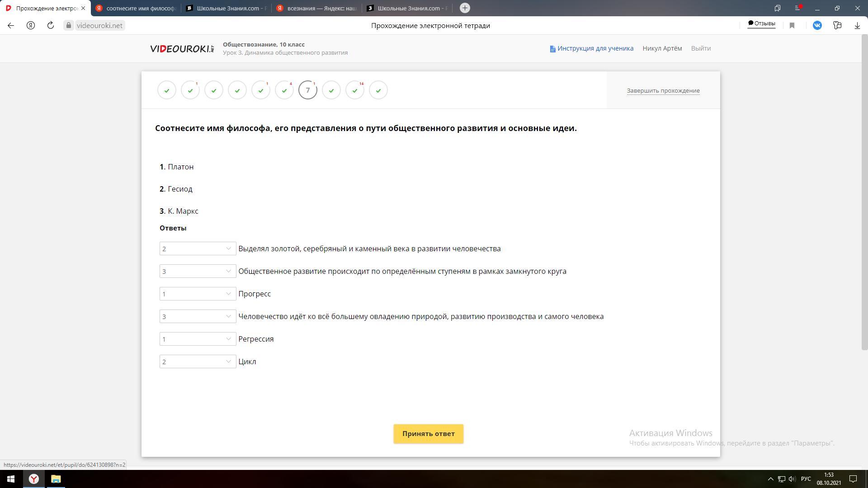Go back with the browser back arrow
This screenshot has width=868, height=488.
point(11,25)
